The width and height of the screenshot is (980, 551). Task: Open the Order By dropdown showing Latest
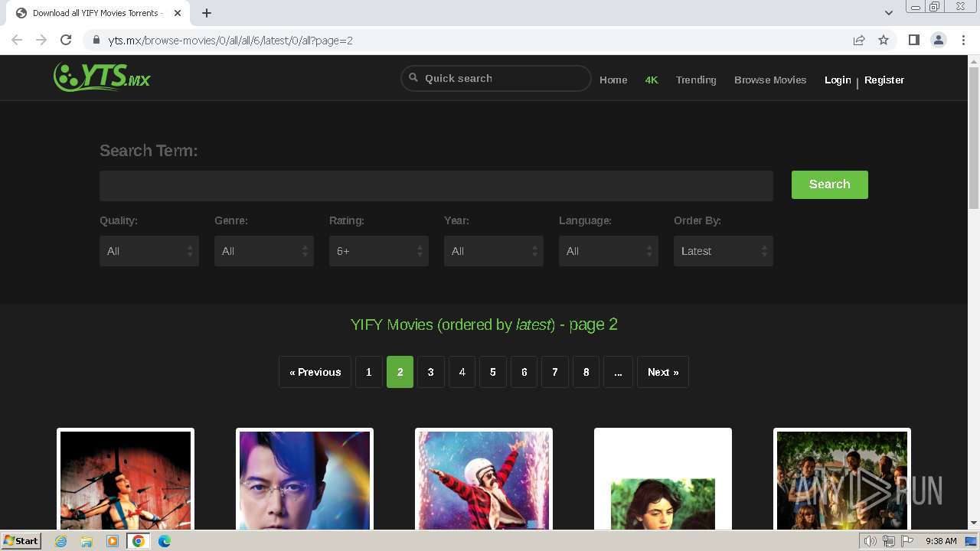(724, 251)
